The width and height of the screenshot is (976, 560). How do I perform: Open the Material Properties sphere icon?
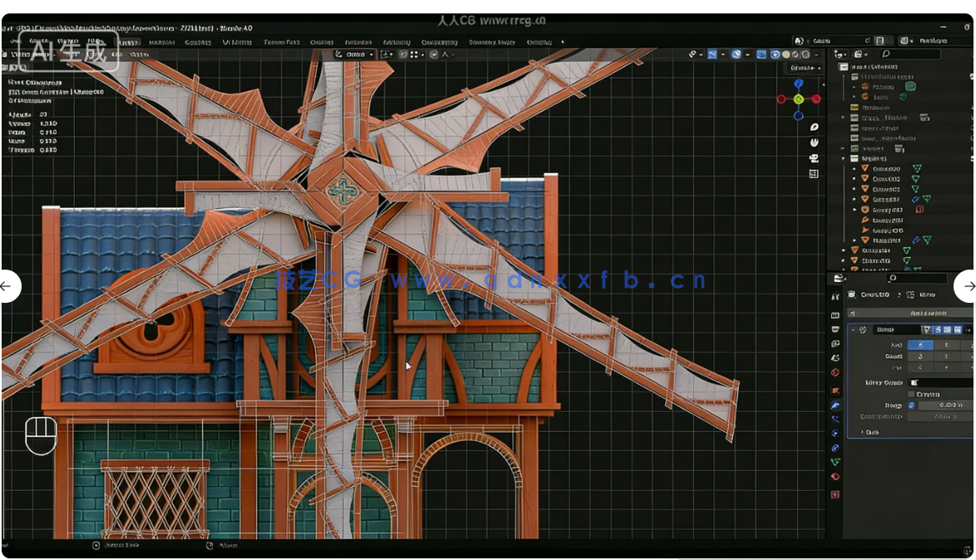click(835, 477)
